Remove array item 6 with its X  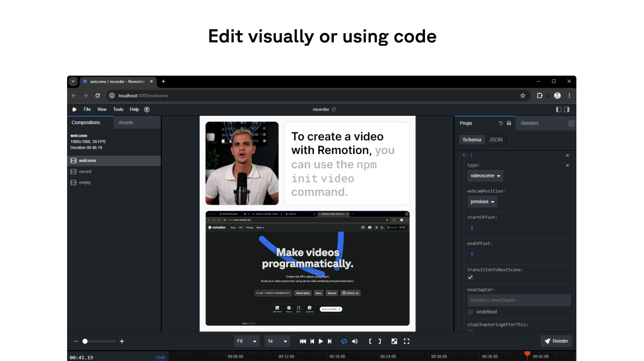point(567,155)
